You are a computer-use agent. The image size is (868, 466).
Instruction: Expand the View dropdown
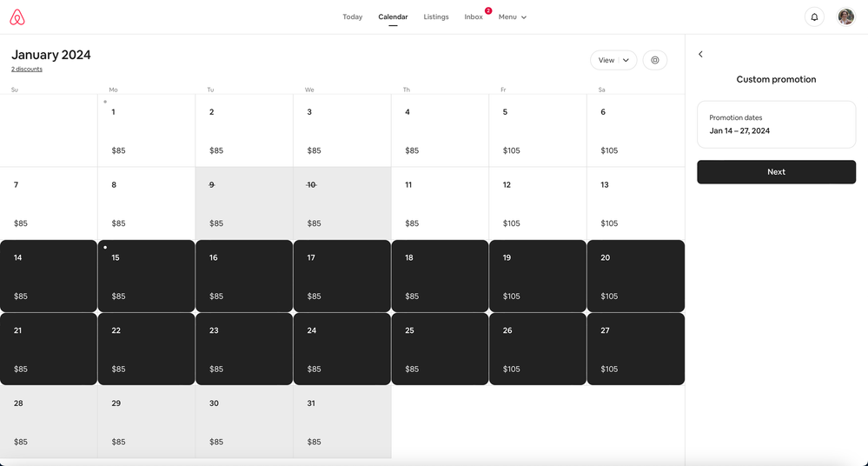pyautogui.click(x=613, y=60)
